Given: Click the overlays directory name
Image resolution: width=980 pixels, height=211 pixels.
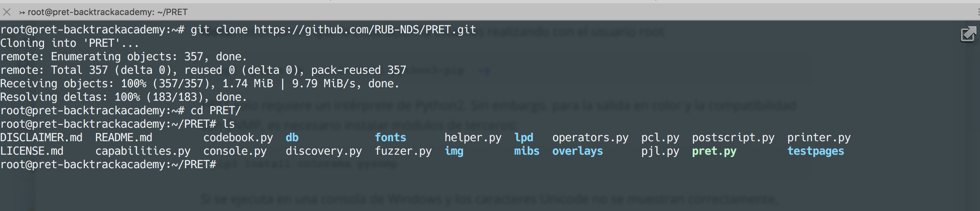Looking at the screenshot, I should 578,151.
